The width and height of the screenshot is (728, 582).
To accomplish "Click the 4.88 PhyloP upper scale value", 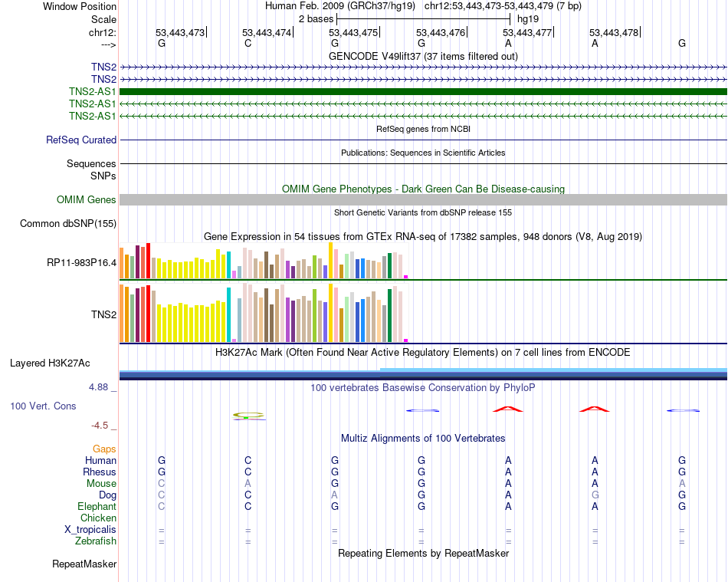I will click(x=98, y=387).
